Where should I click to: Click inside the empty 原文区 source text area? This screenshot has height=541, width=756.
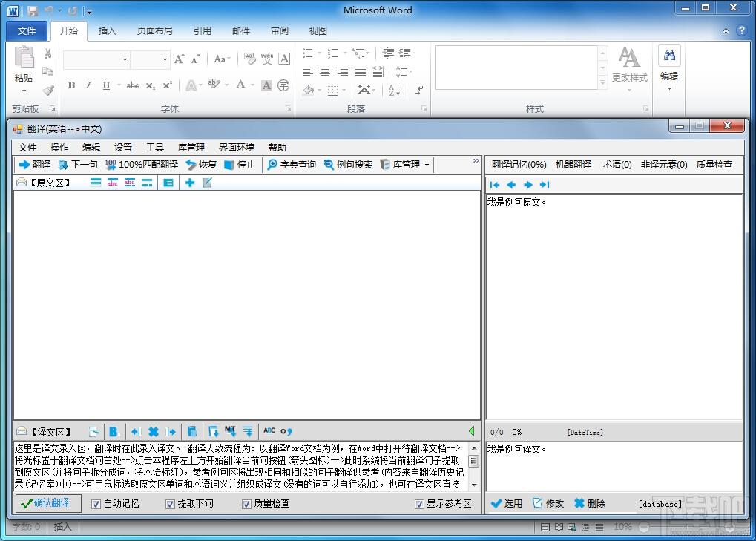point(247,305)
